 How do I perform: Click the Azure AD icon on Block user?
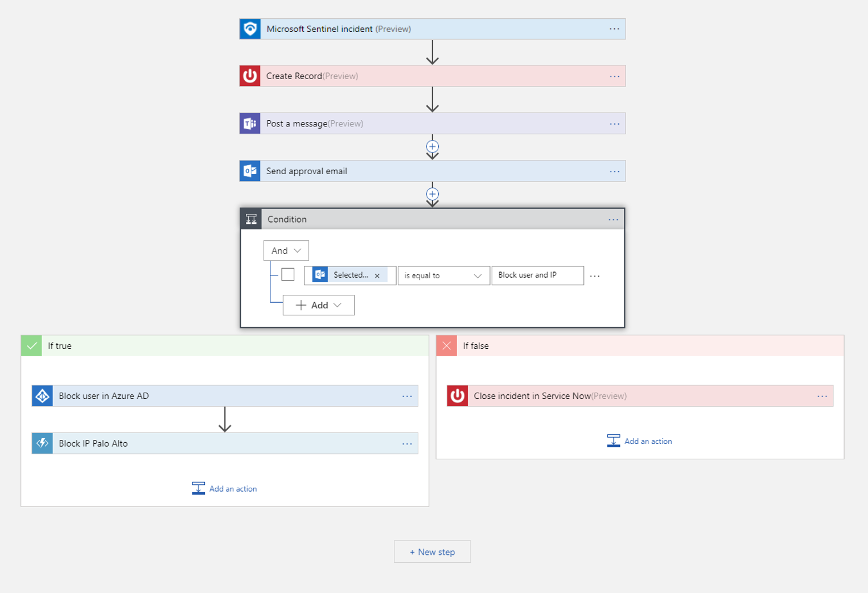(x=42, y=396)
